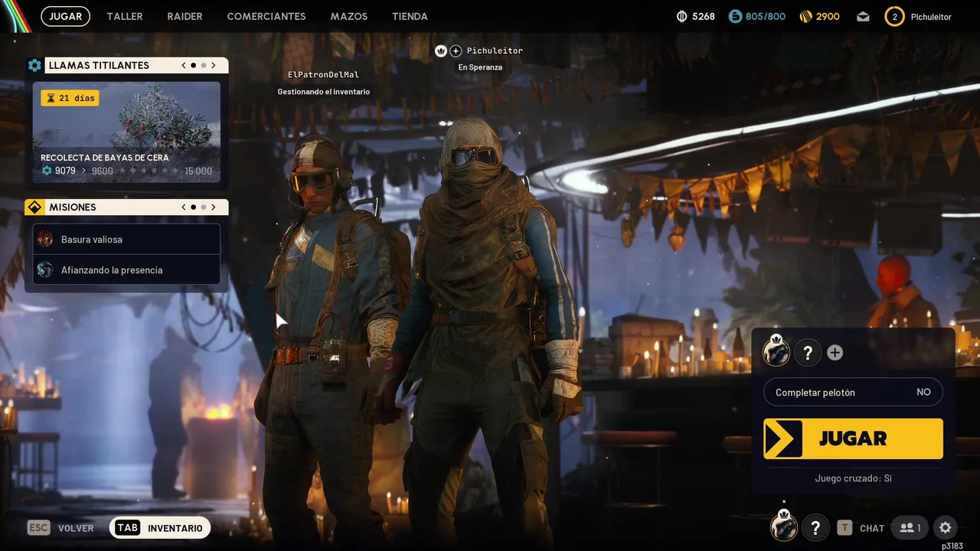Select player name ElPatronDelMal

(323, 75)
